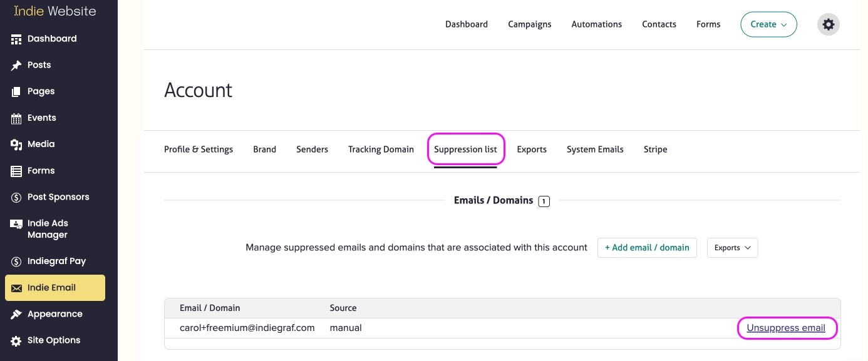The width and height of the screenshot is (868, 361).
Task: Click the Posts pushpin icon
Action: 16,65
